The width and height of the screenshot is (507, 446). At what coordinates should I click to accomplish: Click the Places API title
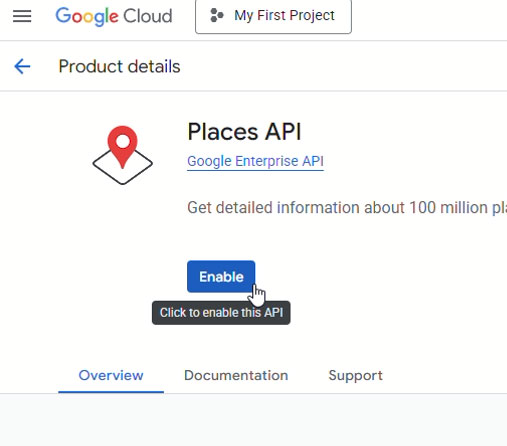[x=244, y=132]
